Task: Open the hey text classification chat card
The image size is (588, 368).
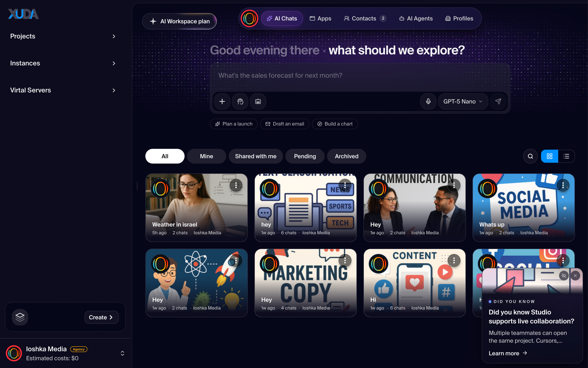Action: pos(305,208)
